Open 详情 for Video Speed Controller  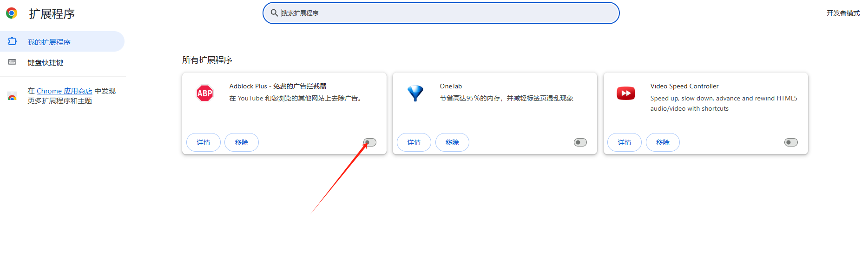point(625,142)
